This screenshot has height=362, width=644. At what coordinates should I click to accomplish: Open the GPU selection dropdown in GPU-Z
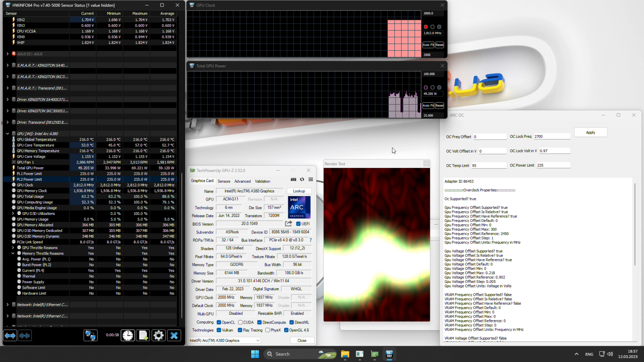(x=258, y=340)
